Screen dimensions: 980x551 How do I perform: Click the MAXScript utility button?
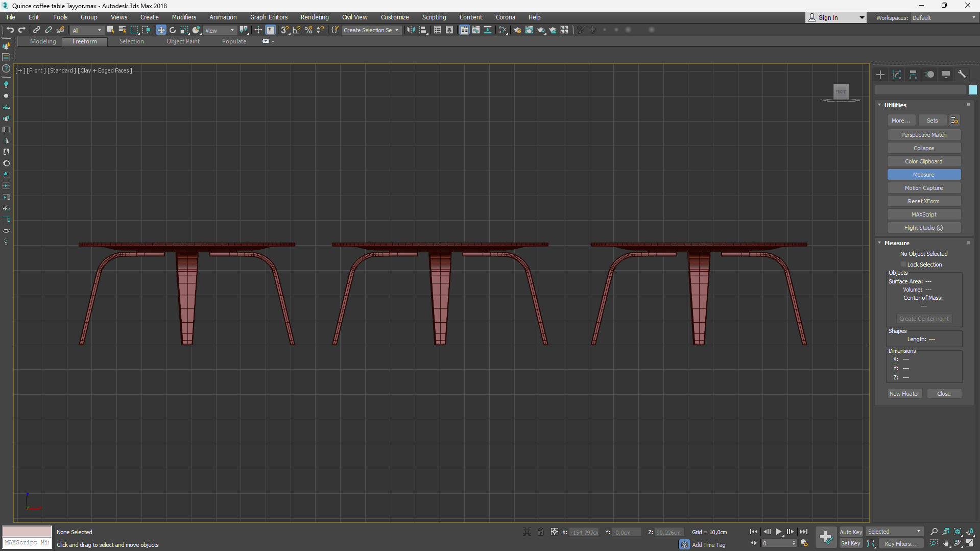pyautogui.click(x=924, y=214)
